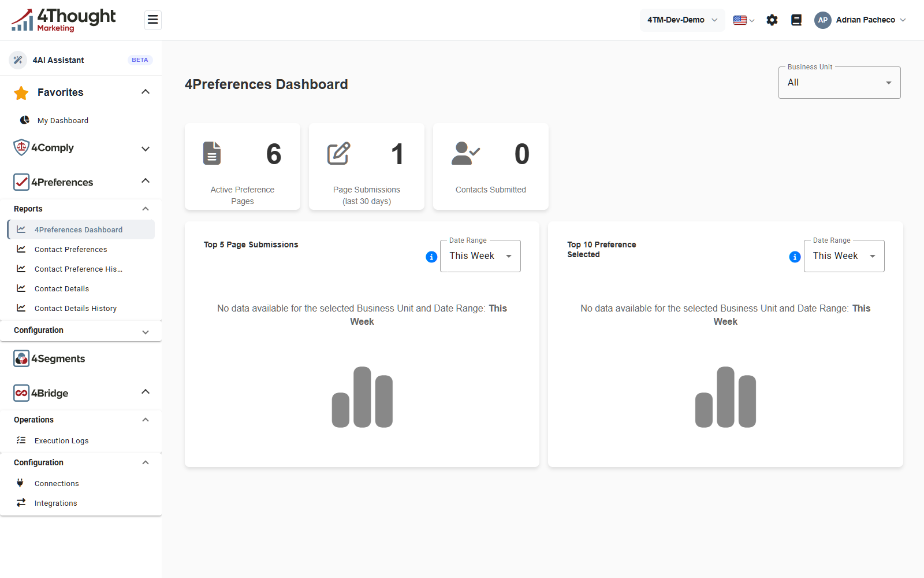Click the BETA badge

point(140,60)
